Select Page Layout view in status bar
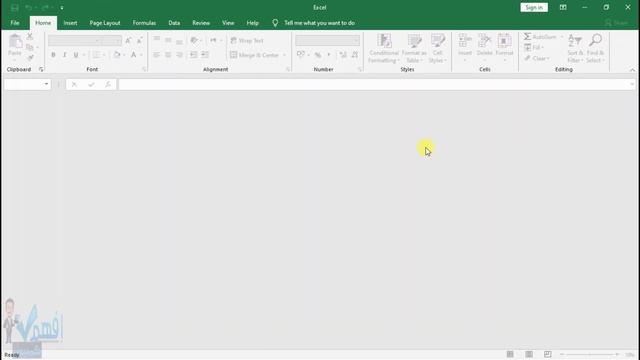The height and width of the screenshot is (360, 640). (x=529, y=354)
